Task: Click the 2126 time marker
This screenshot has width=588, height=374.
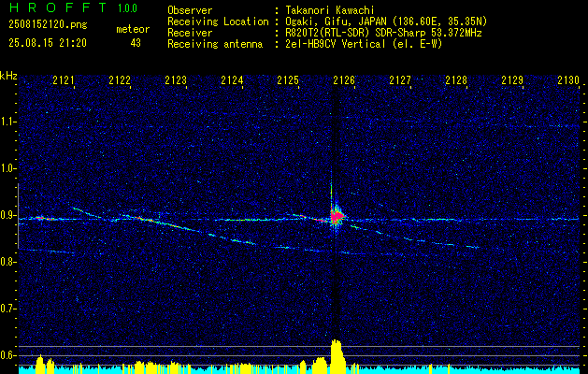Action: [x=344, y=79]
